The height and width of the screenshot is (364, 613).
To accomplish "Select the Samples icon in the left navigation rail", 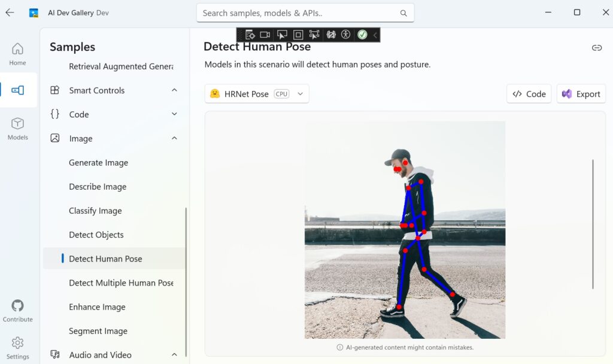I will pyautogui.click(x=17, y=90).
